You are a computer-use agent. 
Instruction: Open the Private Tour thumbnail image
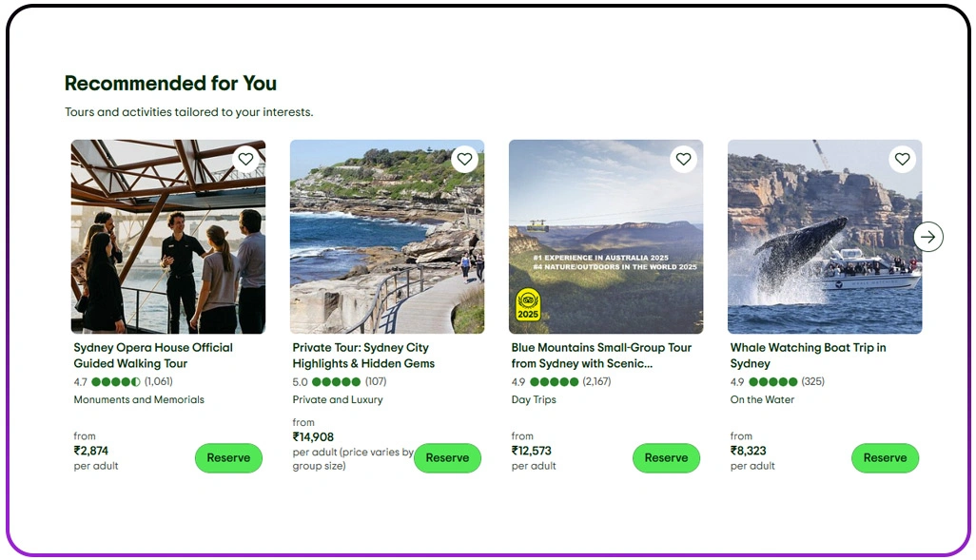coord(386,237)
